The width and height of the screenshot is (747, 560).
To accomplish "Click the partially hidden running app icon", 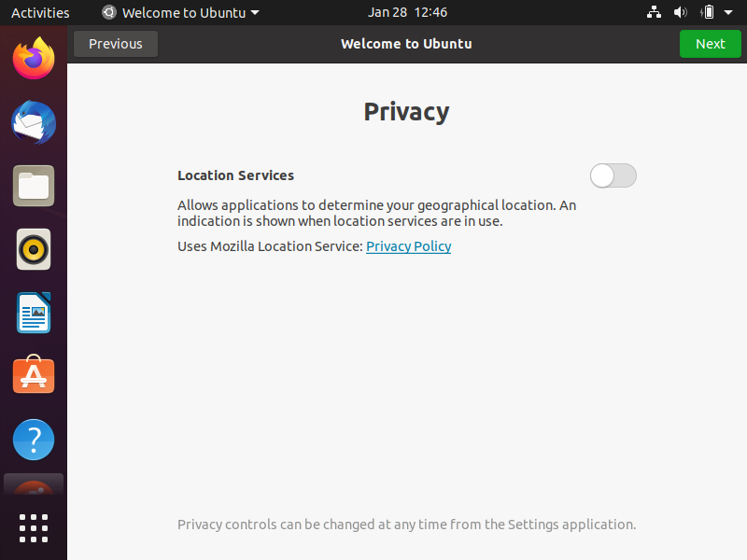I will point(34,484).
